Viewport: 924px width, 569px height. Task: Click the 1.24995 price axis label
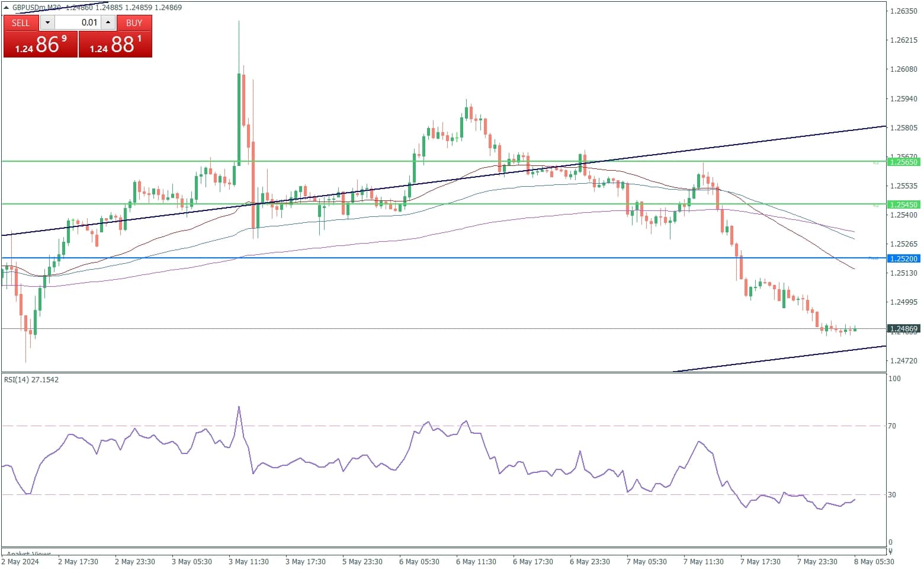(x=904, y=302)
